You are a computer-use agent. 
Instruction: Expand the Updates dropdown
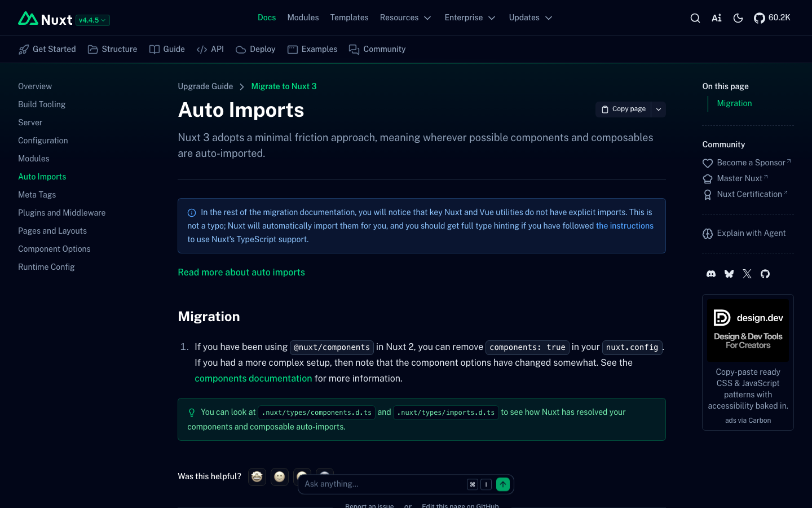531,17
